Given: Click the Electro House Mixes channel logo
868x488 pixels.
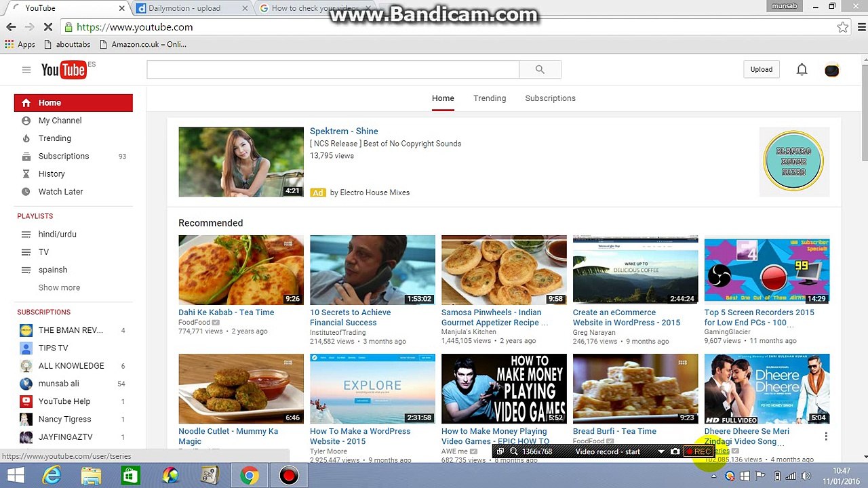Looking at the screenshot, I should pyautogui.click(x=793, y=161).
